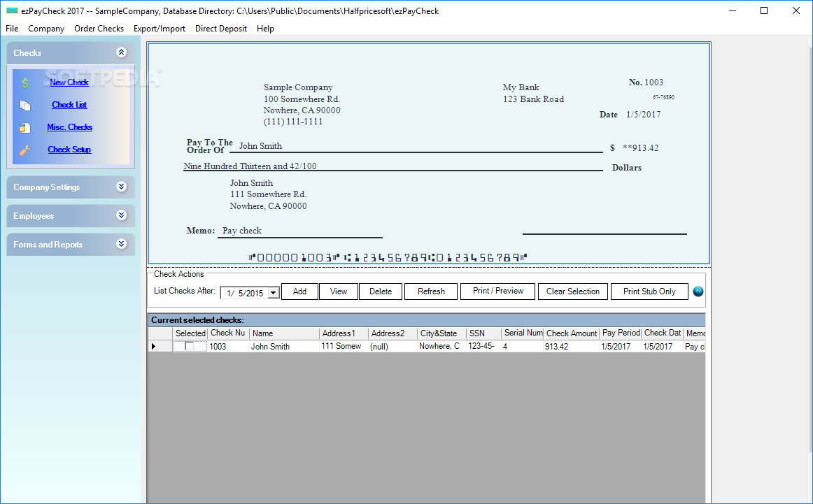Open the Check Setup link
This screenshot has width=813, height=504.
tap(69, 149)
